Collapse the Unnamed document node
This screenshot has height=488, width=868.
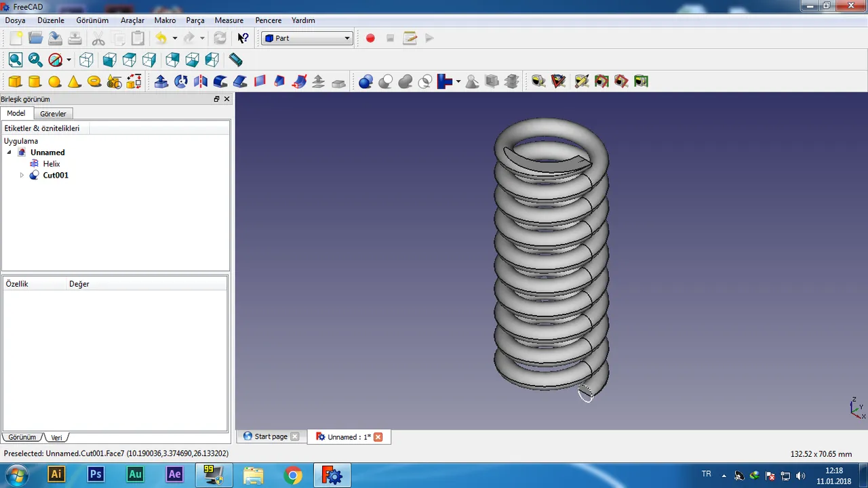(x=9, y=152)
